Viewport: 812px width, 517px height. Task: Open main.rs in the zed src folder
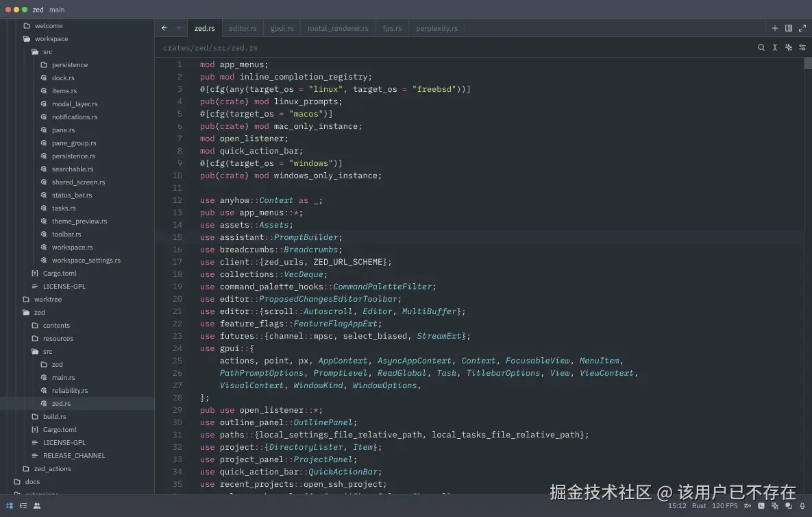click(x=77, y=378)
